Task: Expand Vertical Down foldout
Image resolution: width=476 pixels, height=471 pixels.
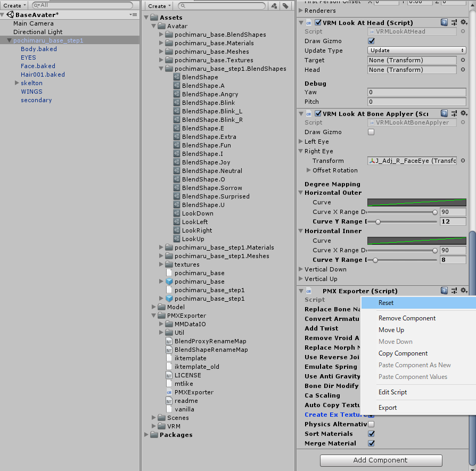Action: [x=300, y=269]
